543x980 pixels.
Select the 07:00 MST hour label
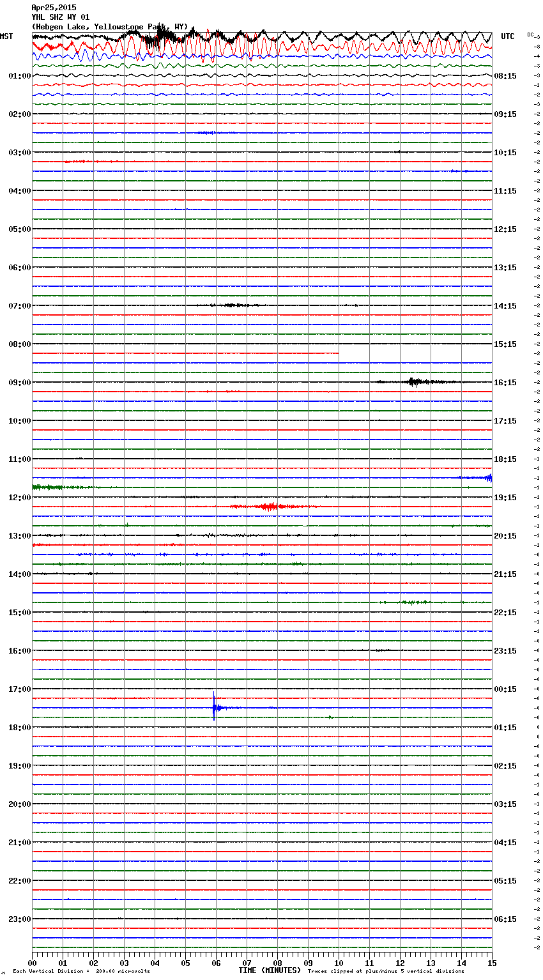click(x=20, y=306)
